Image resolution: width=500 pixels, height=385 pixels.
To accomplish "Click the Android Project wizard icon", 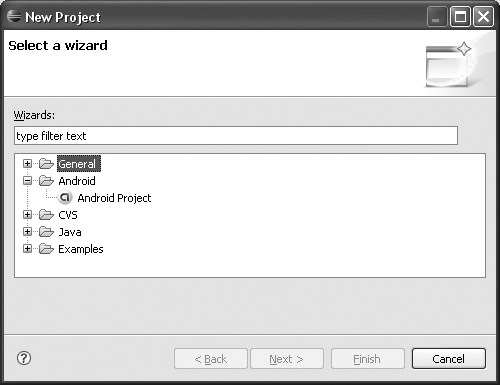I will click(65, 197).
